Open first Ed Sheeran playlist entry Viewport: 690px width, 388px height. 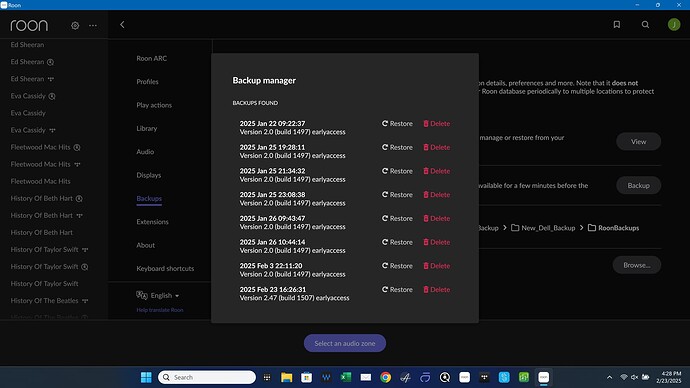27,45
